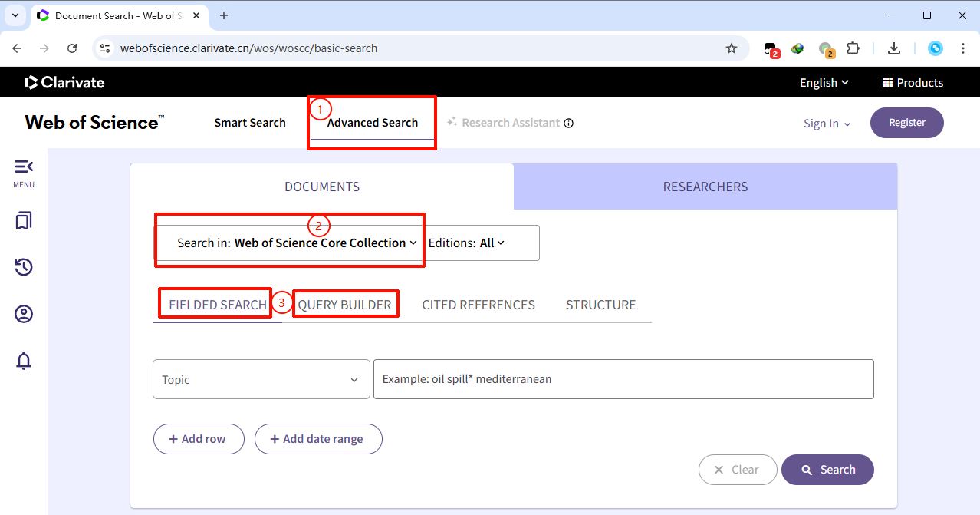
Task: Bookmark this page with the star icon
Action: point(732,48)
